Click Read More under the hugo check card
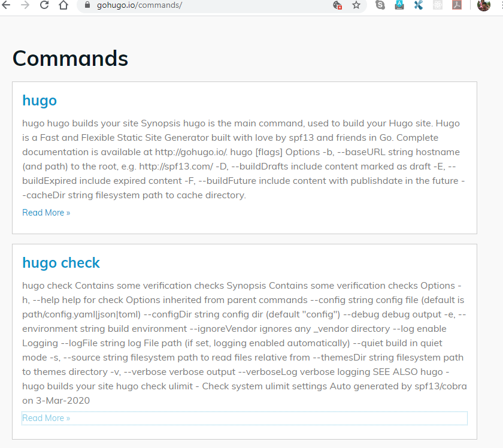The image size is (503, 448). tap(46, 417)
